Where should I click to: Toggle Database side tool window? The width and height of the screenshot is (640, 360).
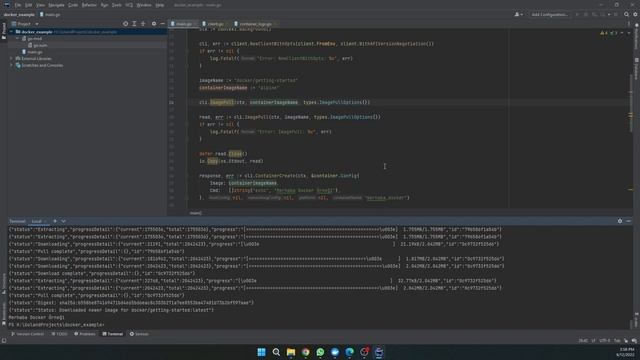[x=636, y=69]
